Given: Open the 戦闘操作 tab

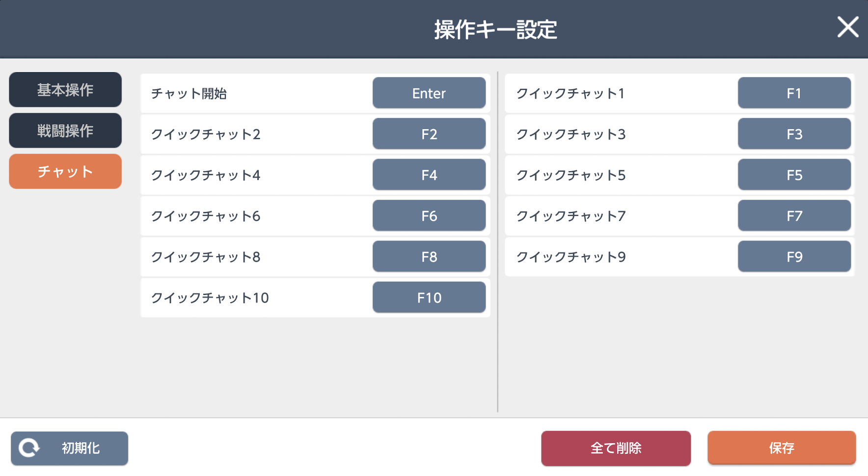Looking at the screenshot, I should pyautogui.click(x=65, y=131).
